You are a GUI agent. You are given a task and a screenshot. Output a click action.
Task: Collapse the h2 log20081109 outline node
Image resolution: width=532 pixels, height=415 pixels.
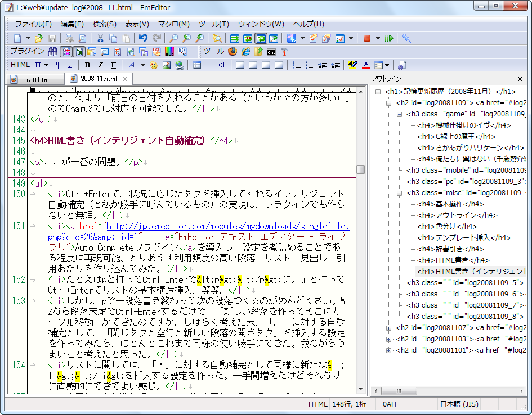pos(389,103)
